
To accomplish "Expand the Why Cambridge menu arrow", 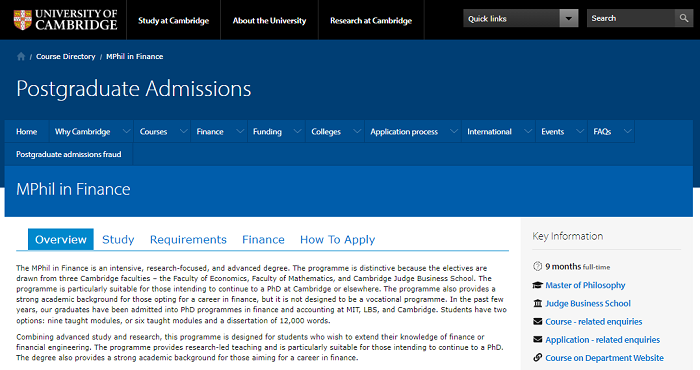I will point(126,131).
